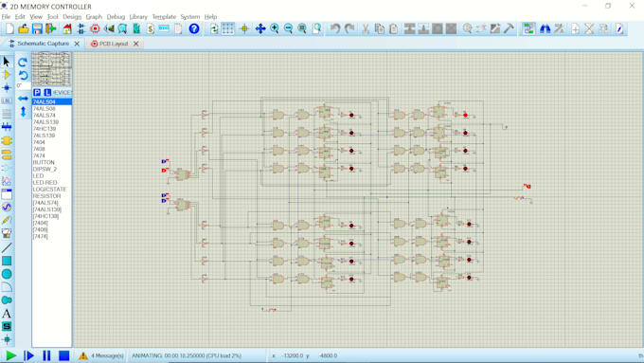Select the wire label mode tool
Image resolution: width=644 pixels, height=363 pixels.
7,100
